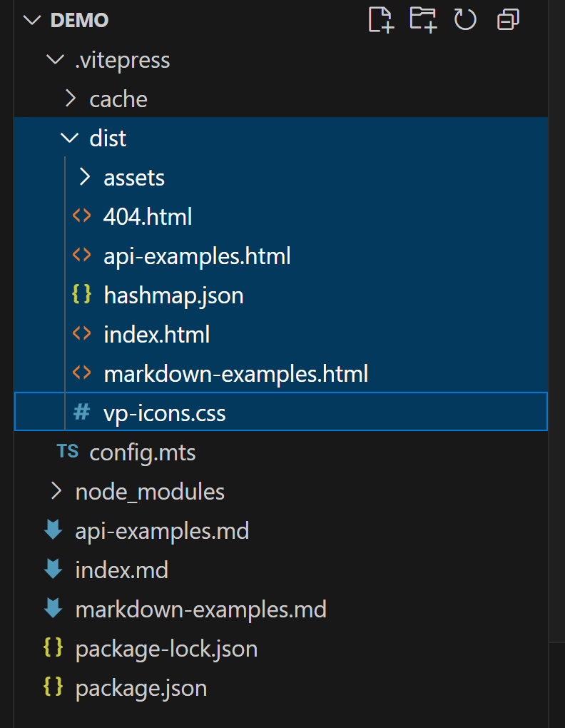Collapse the DEMO root section
The image size is (565, 728).
coord(34,20)
